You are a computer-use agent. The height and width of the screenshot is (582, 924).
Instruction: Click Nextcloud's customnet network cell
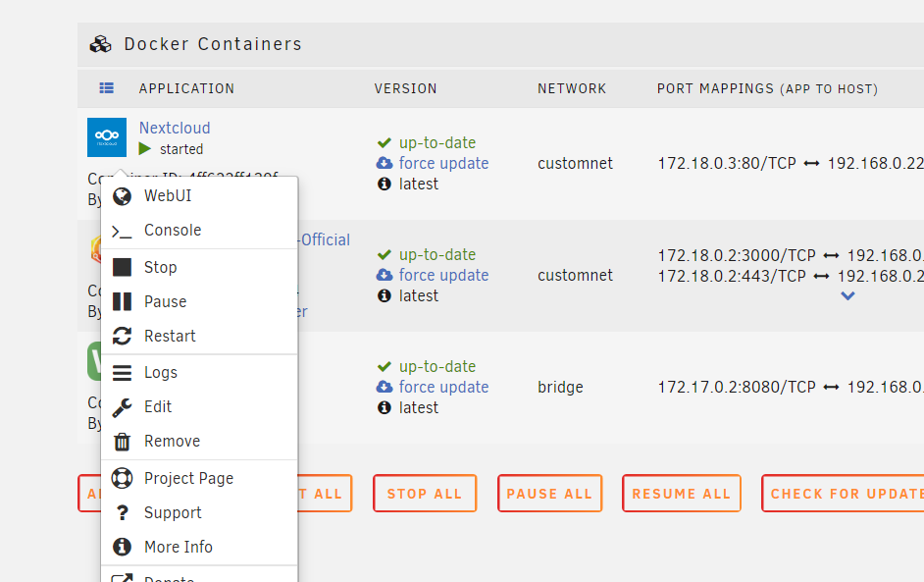click(575, 163)
